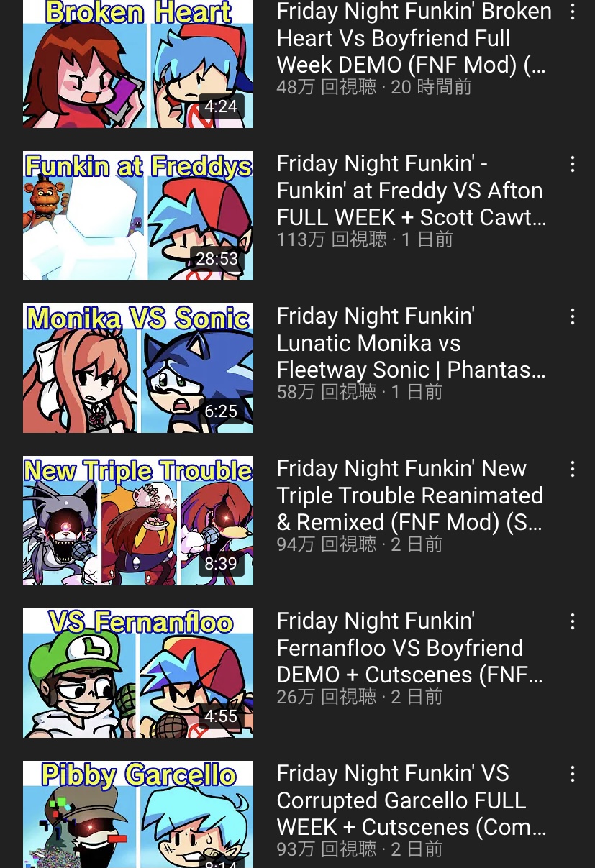Screen dimensions: 595x868
Task: Open three-dot menu for Lunatic Monika video
Action: [573, 316]
